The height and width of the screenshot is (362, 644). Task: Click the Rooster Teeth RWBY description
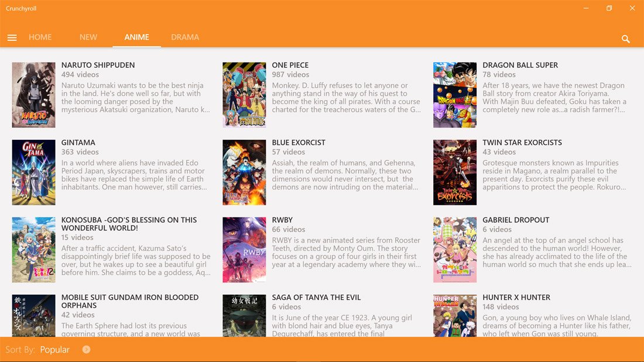click(x=346, y=253)
